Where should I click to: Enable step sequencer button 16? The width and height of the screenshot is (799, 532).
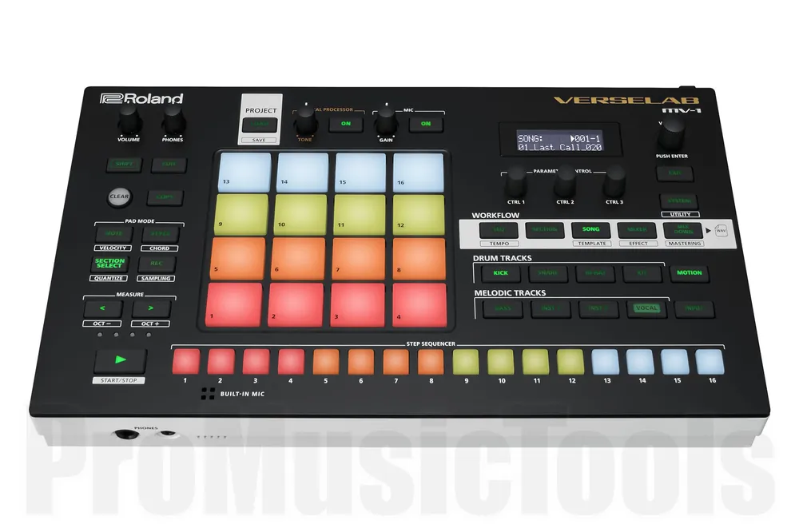pos(710,361)
